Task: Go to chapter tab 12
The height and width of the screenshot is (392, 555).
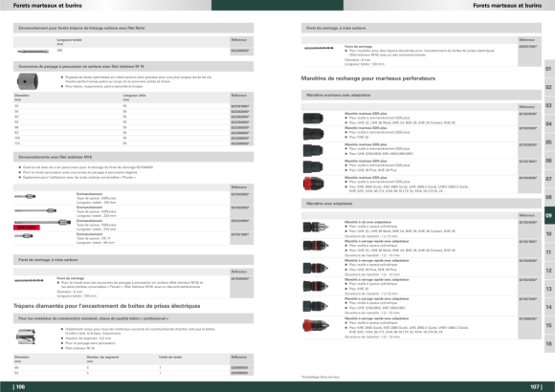Action: tap(549, 271)
